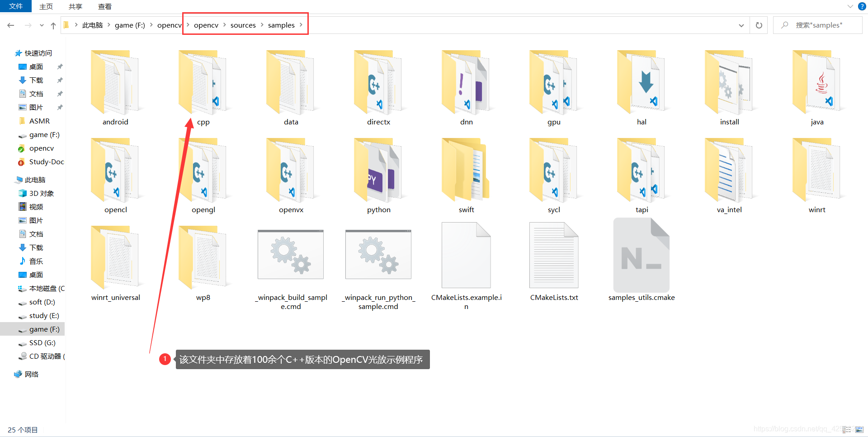The width and height of the screenshot is (868, 437).
Task: Open the hal folder
Action: (x=642, y=87)
